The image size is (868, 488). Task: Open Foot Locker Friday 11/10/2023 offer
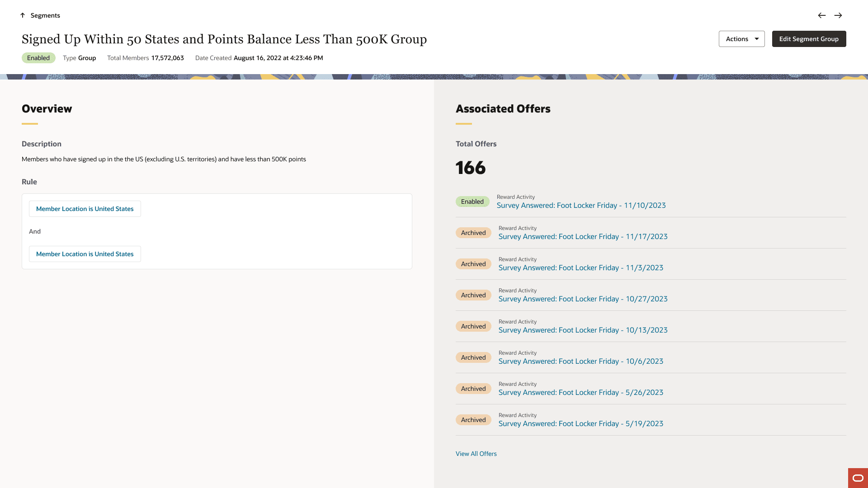[x=581, y=206]
